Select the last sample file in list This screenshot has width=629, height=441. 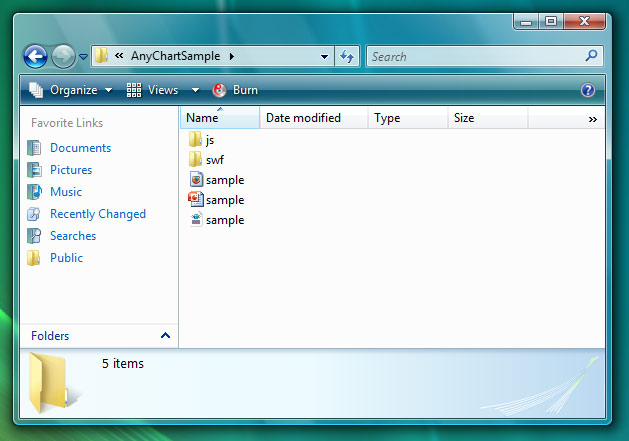tap(224, 220)
